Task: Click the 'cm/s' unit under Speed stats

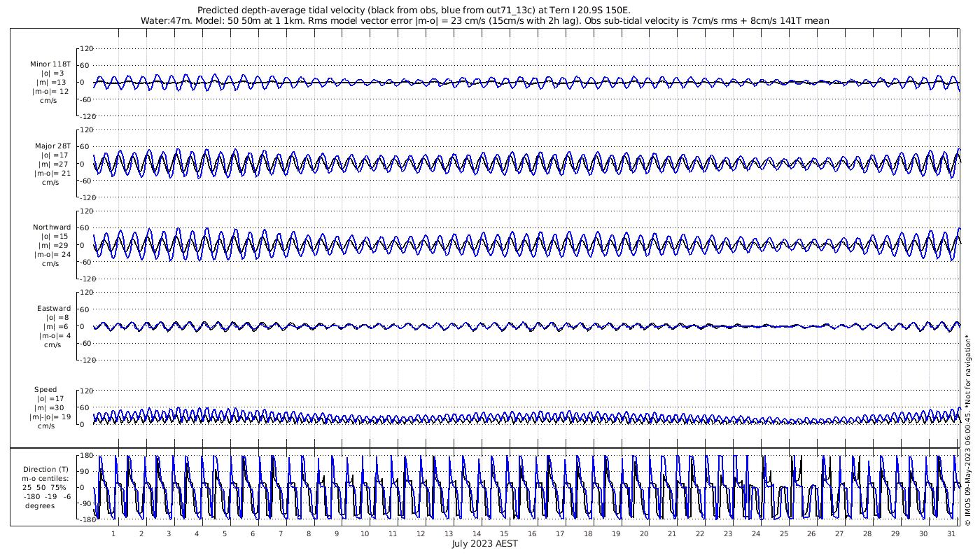Action: [x=46, y=426]
